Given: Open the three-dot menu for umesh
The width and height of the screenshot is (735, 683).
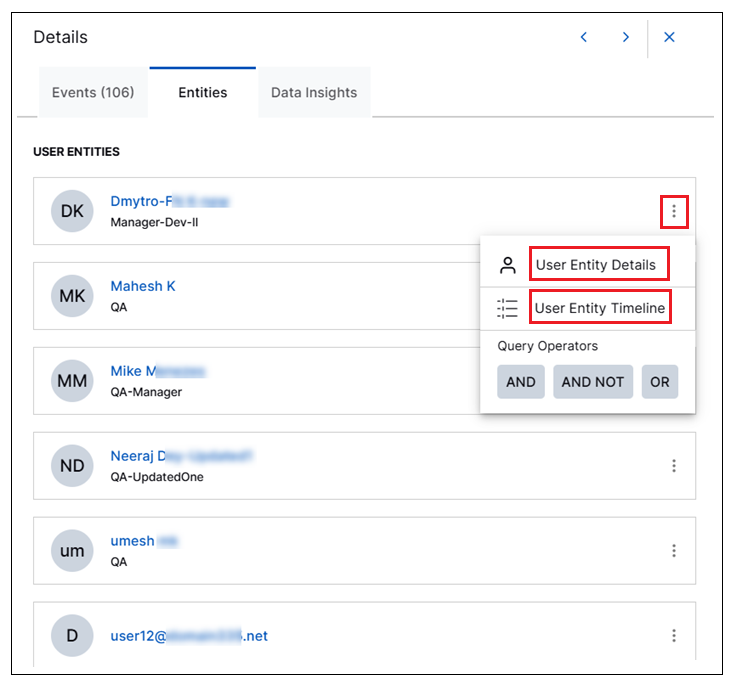Looking at the screenshot, I should click(674, 551).
